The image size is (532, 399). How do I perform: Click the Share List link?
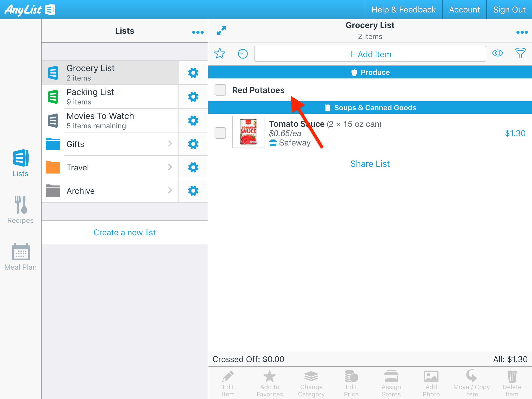click(370, 164)
